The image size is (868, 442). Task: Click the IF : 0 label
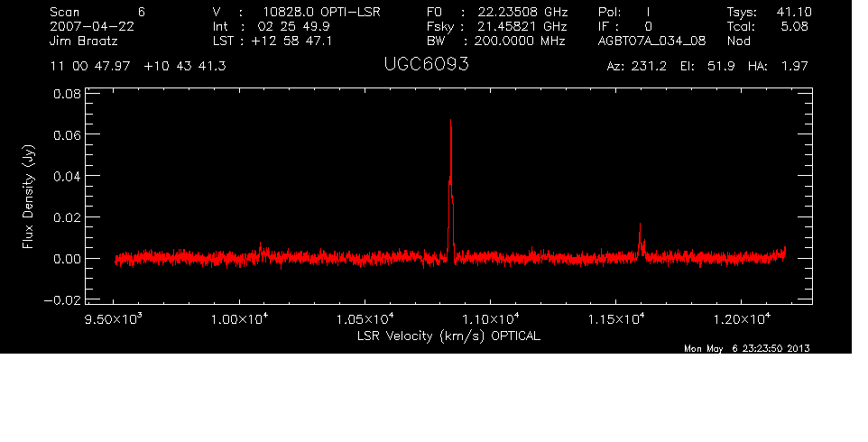pyautogui.click(x=625, y=26)
